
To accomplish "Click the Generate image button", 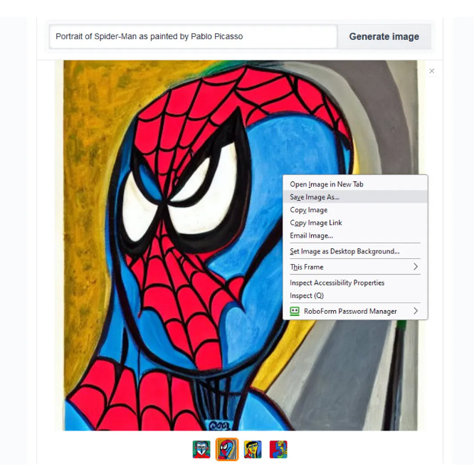I will click(384, 36).
